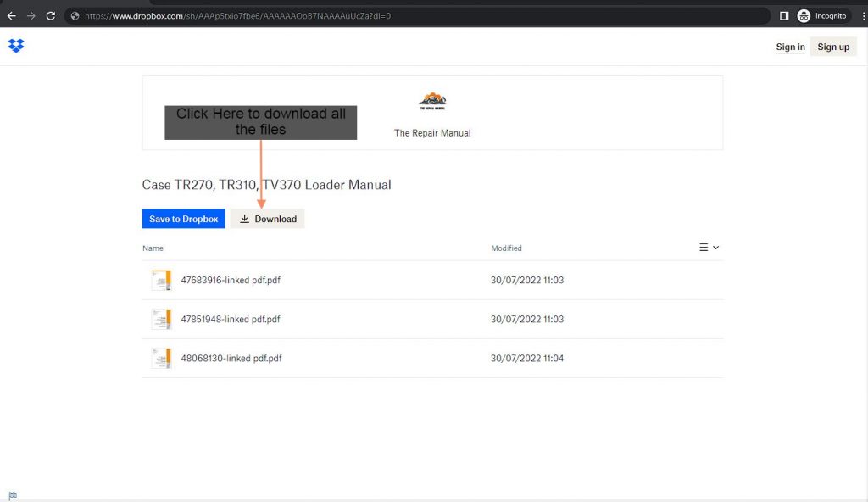Click Save to Dropbox button

click(x=183, y=219)
